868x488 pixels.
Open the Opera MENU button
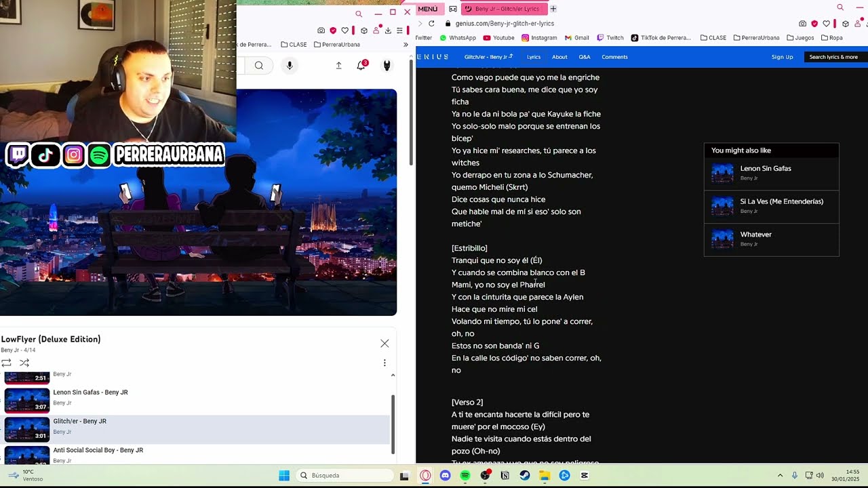(428, 9)
